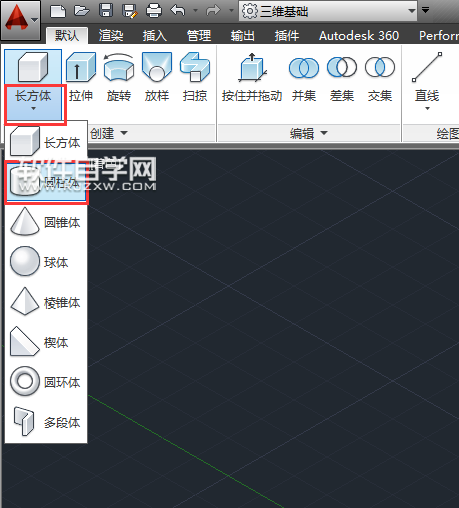Switch to the 渲染 ribbon tab
The image size is (459, 508).
[x=111, y=35]
